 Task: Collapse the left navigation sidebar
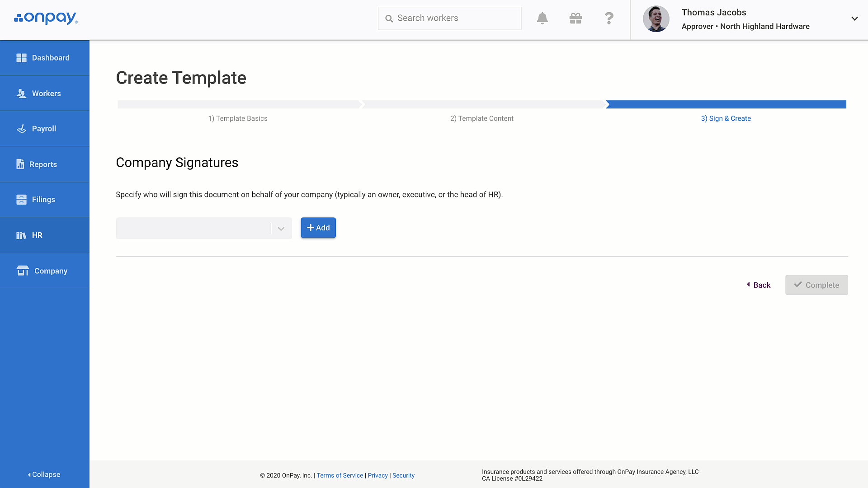click(x=44, y=474)
